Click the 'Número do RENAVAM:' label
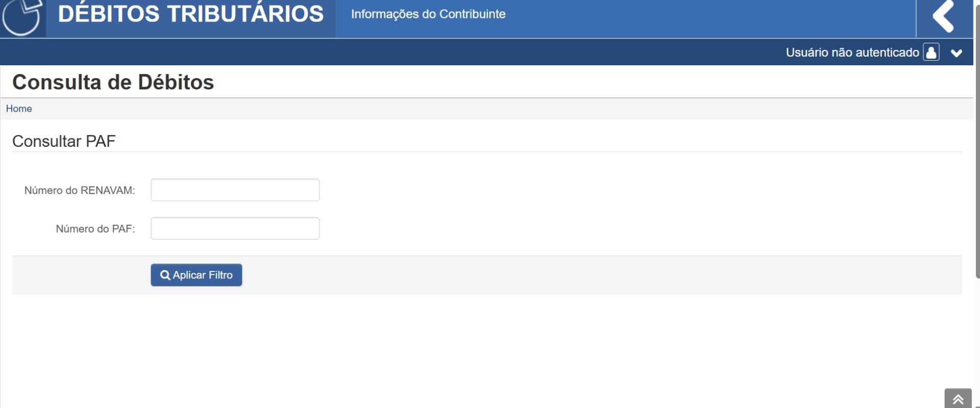 pos(80,190)
